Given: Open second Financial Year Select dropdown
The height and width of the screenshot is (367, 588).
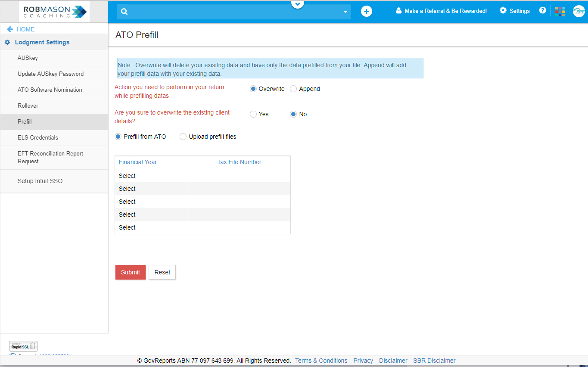Looking at the screenshot, I should tap(151, 189).
